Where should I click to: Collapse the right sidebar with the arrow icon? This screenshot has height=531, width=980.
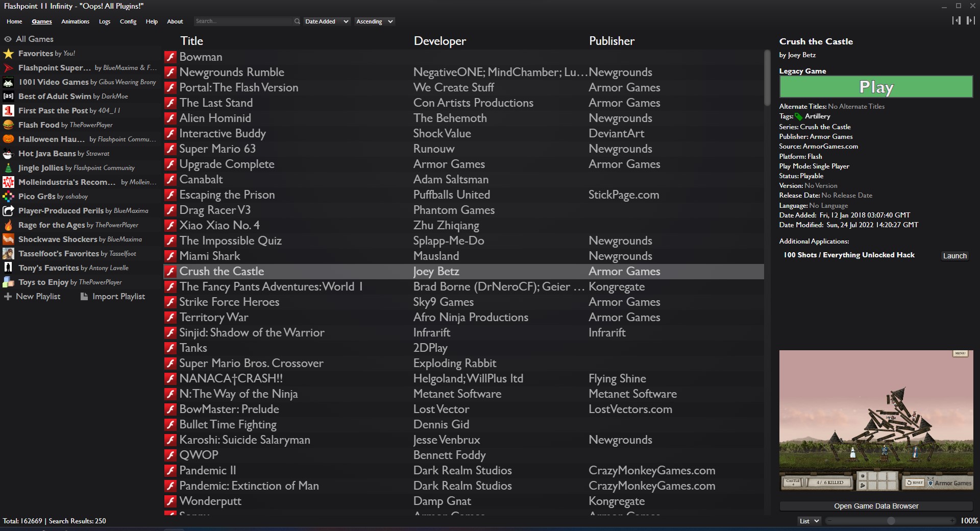970,20
